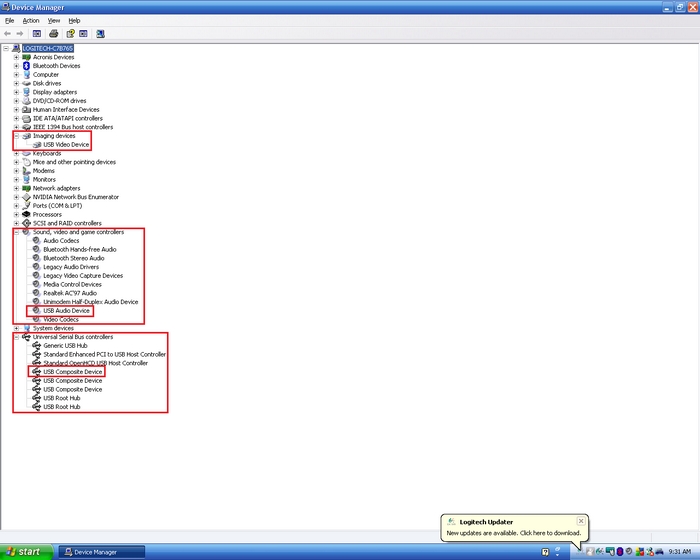Select the DVD/CD-ROM drives icon

pos(26,101)
